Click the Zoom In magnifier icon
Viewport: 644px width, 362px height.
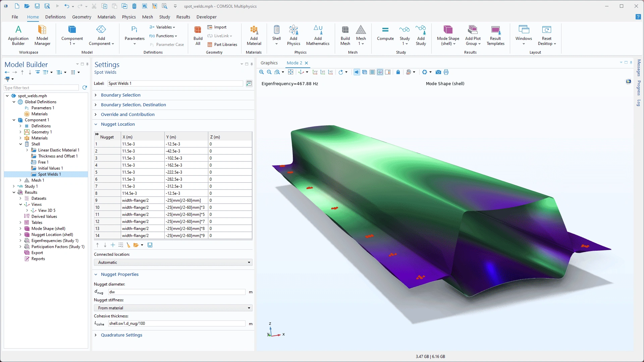[x=262, y=72]
